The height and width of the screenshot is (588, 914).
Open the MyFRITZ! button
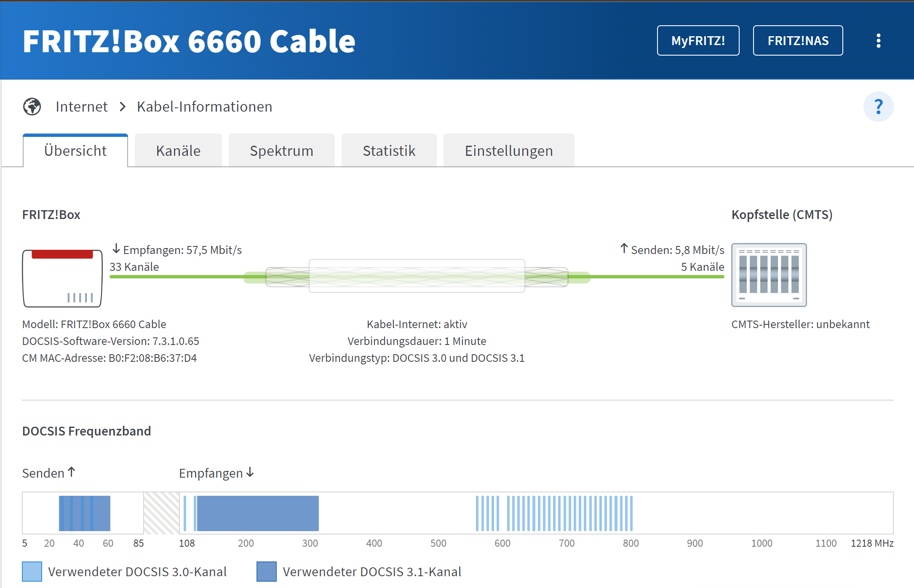pyautogui.click(x=698, y=40)
